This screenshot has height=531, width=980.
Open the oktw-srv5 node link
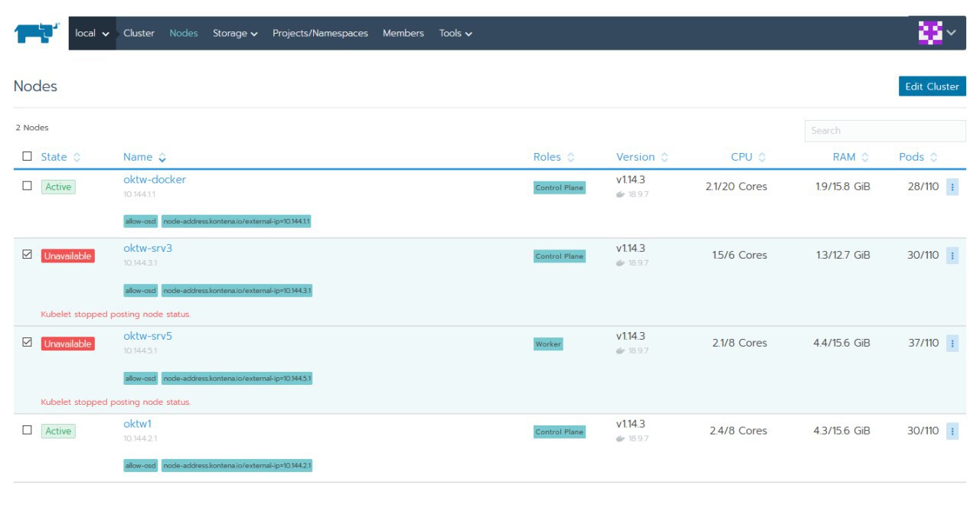coord(148,336)
